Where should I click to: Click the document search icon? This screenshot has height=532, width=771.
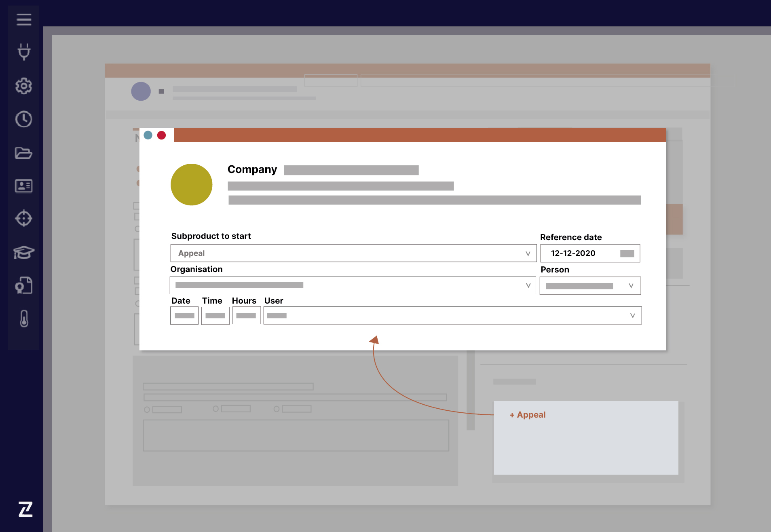pos(24,285)
